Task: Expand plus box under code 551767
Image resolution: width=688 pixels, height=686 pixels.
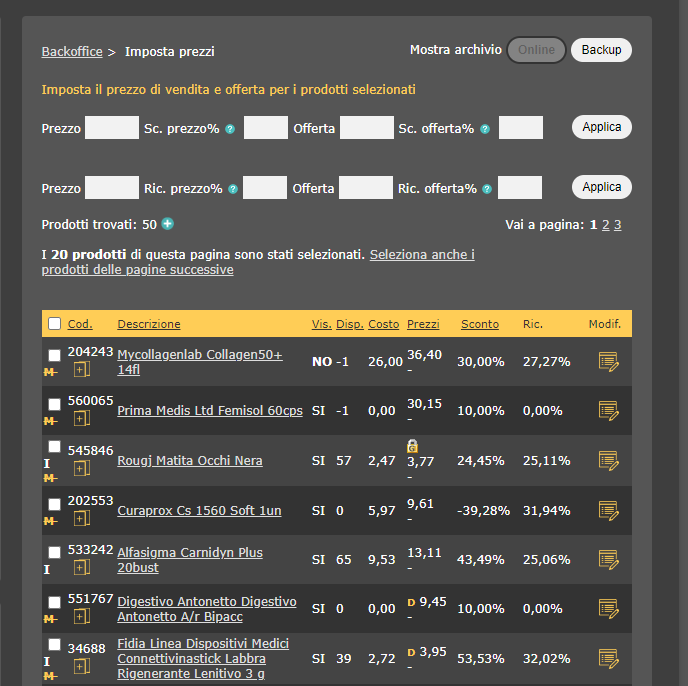Action: click(x=81, y=616)
